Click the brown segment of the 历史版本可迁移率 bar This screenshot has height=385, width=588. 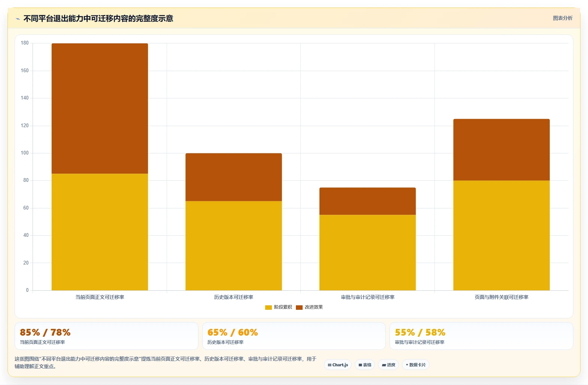[x=234, y=177]
